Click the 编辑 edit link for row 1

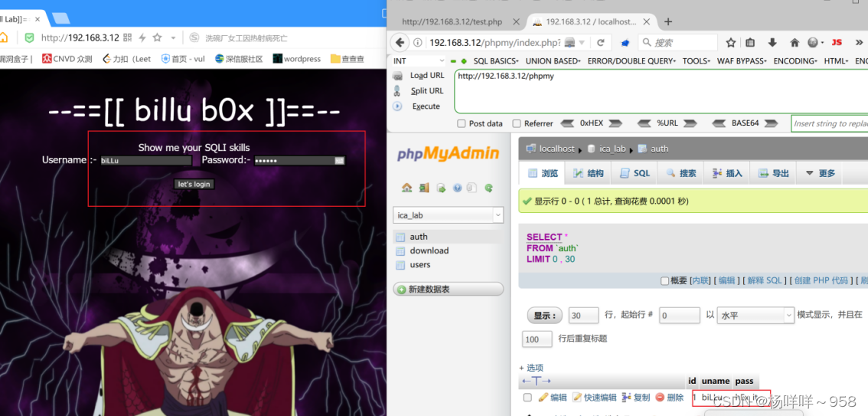(x=553, y=397)
